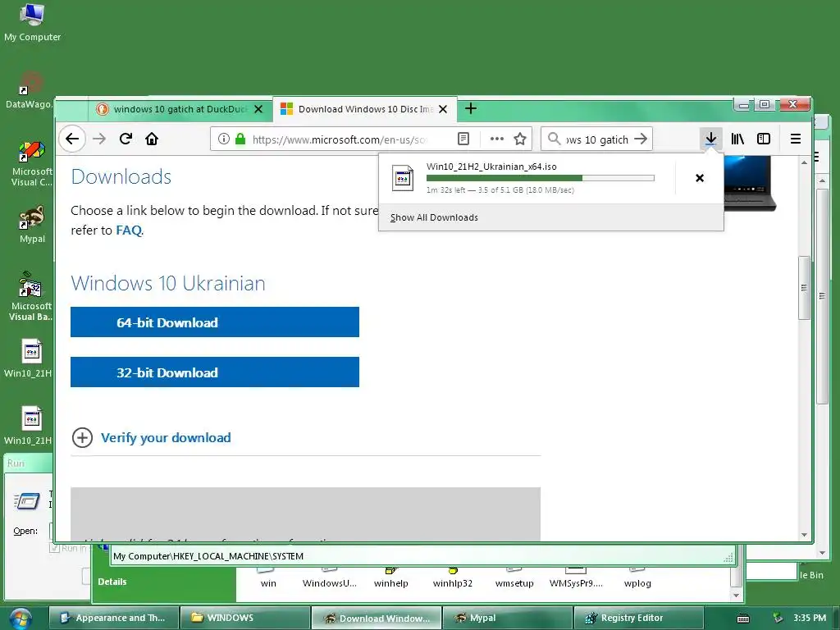This screenshot has height=630, width=840.
Task: Click the Start button orb
Action: tap(21, 618)
